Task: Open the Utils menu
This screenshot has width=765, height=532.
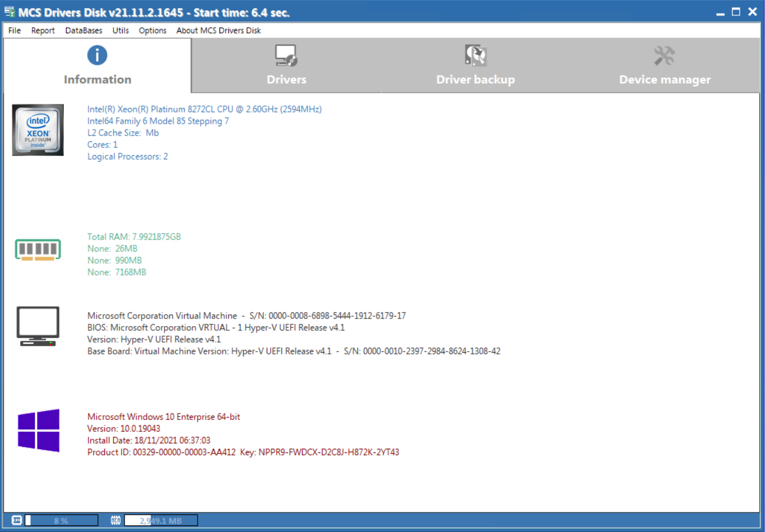Action: click(x=120, y=30)
